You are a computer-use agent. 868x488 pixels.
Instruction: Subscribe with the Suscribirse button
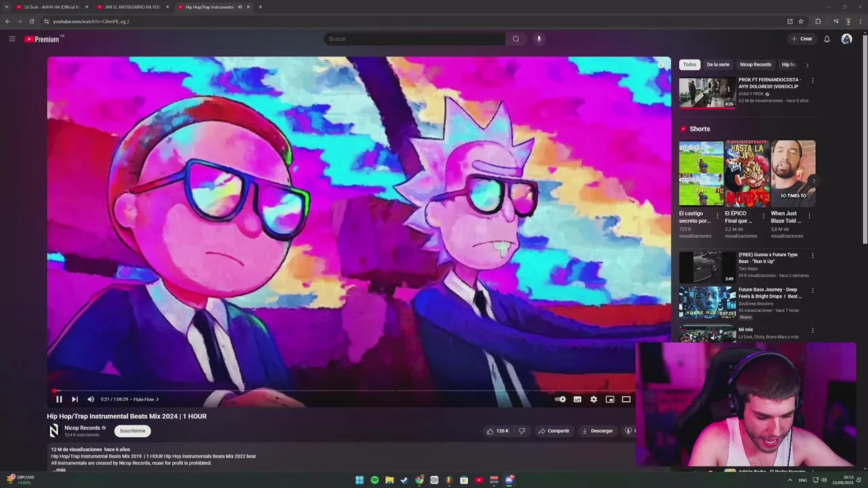132,431
